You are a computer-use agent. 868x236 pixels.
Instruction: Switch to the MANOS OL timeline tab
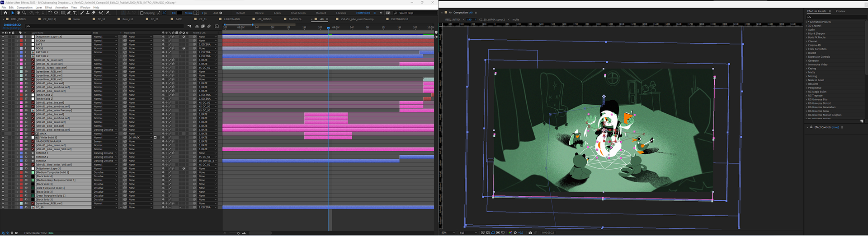[x=295, y=19]
